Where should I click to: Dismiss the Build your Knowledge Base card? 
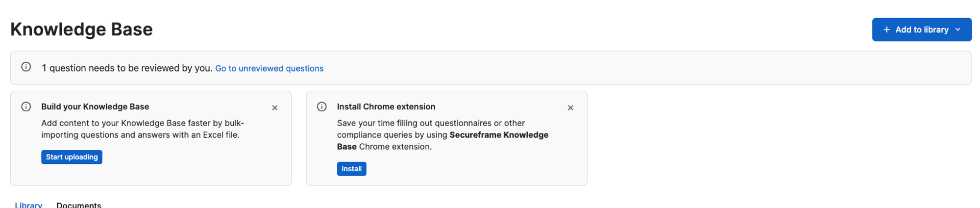275,108
